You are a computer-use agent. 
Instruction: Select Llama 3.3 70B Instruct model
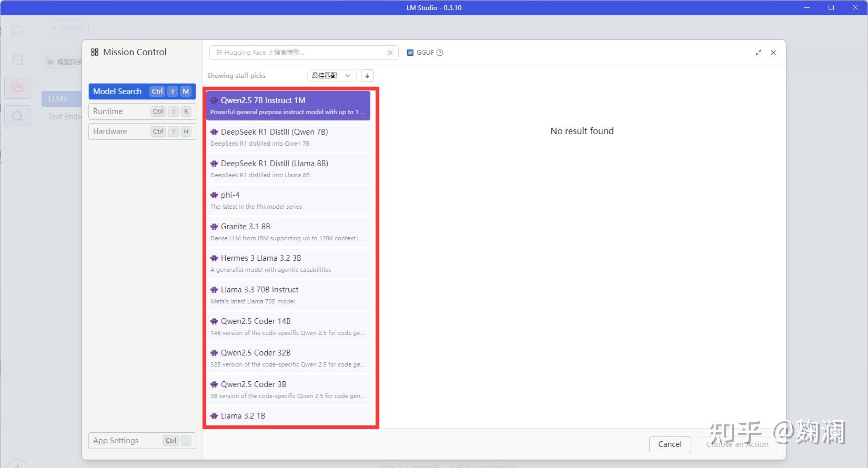pos(288,295)
